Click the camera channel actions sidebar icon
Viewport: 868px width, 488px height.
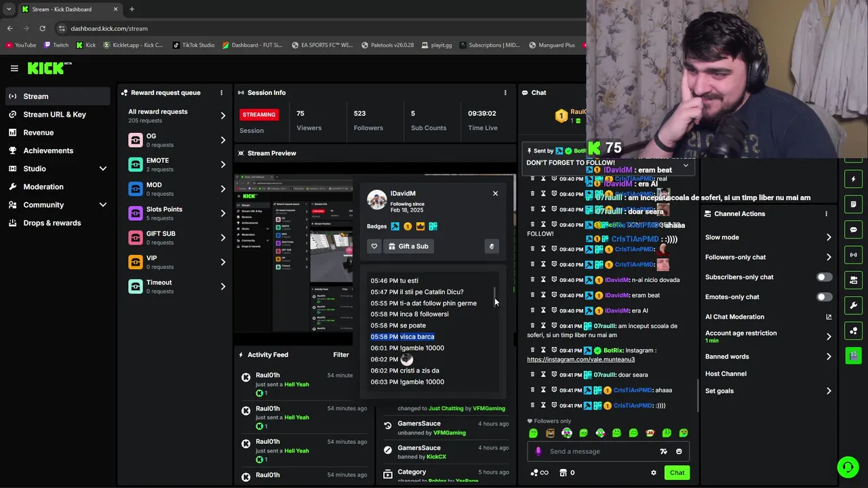[854, 280]
